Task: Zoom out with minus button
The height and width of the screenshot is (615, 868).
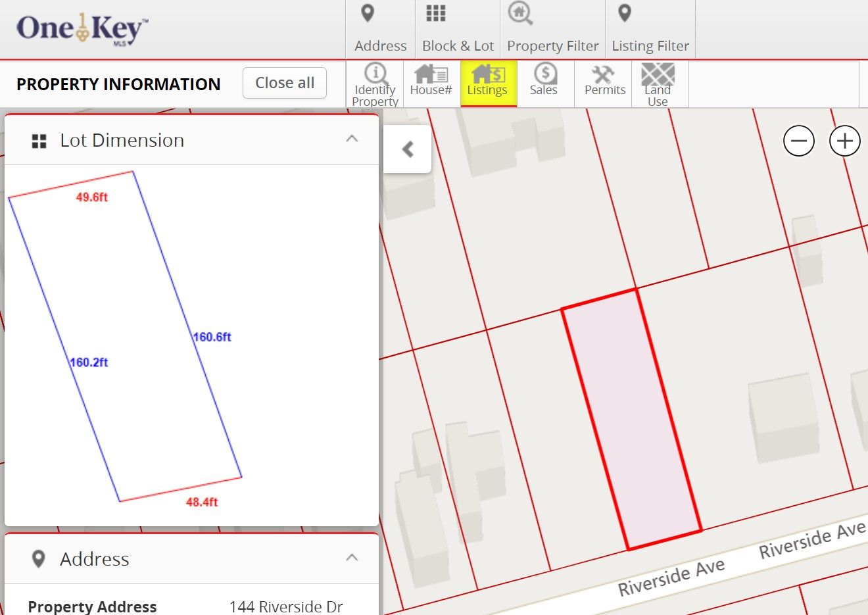Action: click(x=798, y=141)
